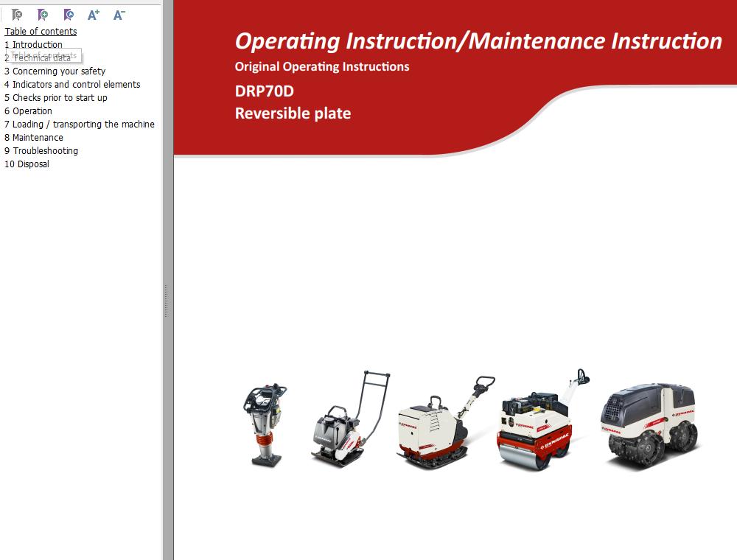The height and width of the screenshot is (560, 737).
Task: Open the Table of contents heading link
Action: coord(41,32)
